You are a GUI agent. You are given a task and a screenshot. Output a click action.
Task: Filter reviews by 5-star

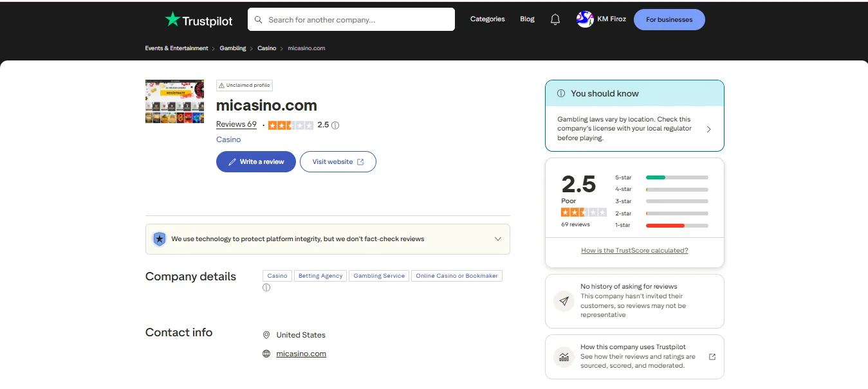tap(661, 177)
